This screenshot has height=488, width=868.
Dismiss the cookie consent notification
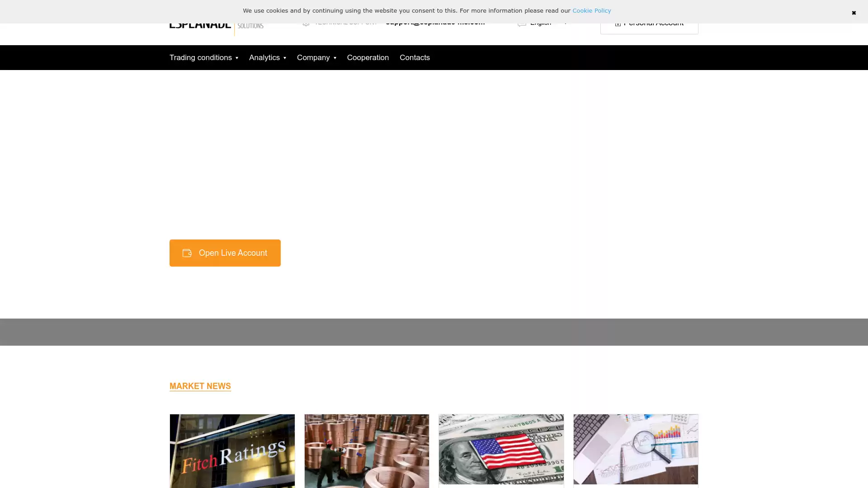tap(854, 13)
